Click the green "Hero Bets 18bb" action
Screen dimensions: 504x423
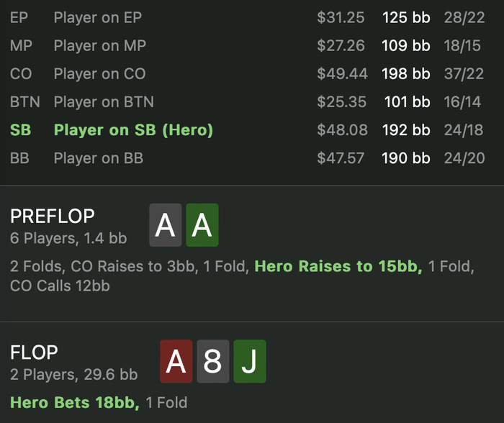tap(75, 402)
